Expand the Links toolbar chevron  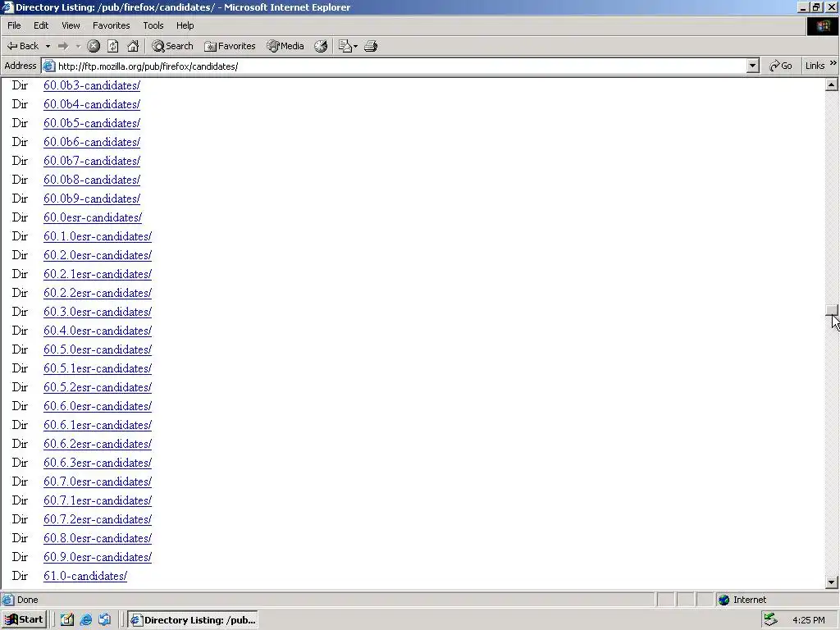(833, 64)
